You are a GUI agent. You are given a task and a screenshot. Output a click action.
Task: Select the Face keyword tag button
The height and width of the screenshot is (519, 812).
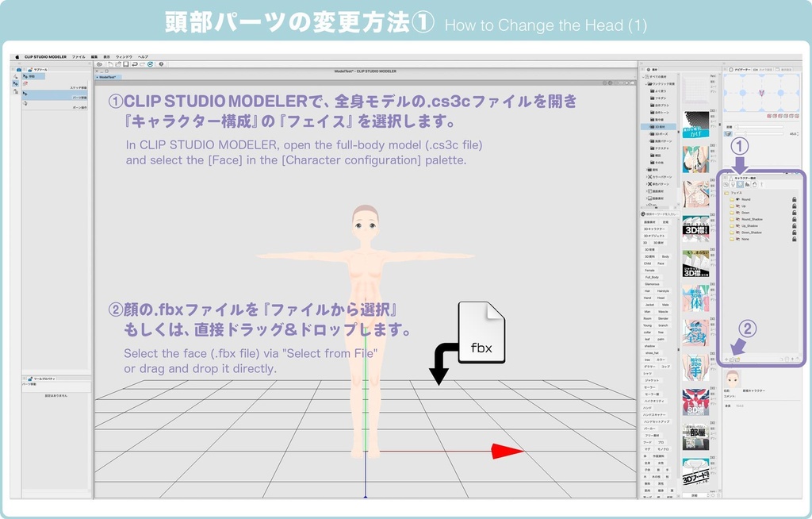click(x=660, y=263)
